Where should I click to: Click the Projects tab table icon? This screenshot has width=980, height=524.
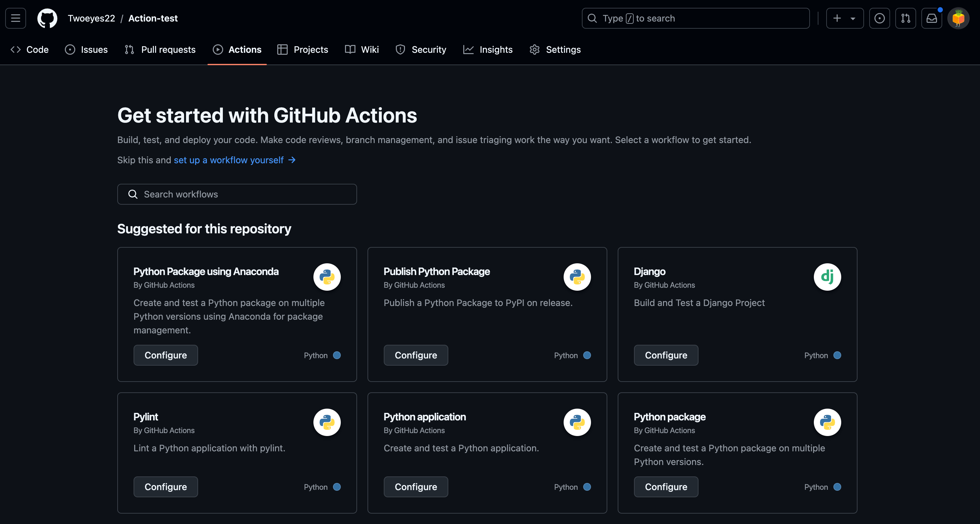[282, 50]
